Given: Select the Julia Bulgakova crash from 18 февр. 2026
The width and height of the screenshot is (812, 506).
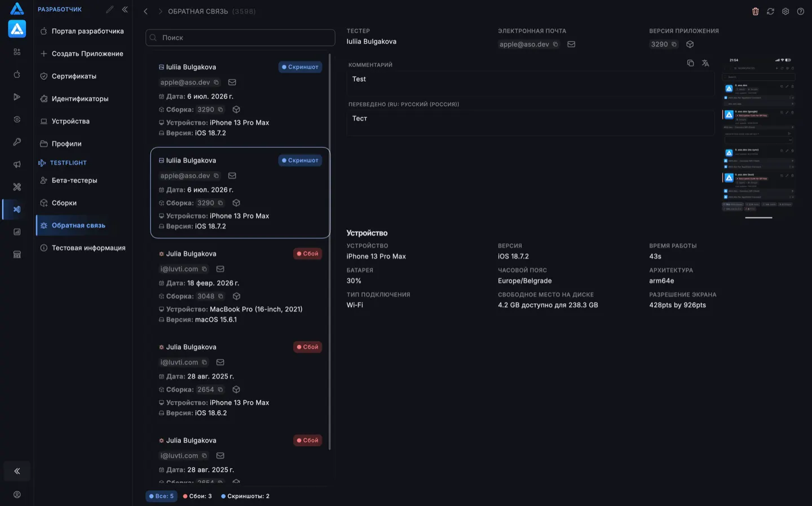Looking at the screenshot, I should (240, 286).
